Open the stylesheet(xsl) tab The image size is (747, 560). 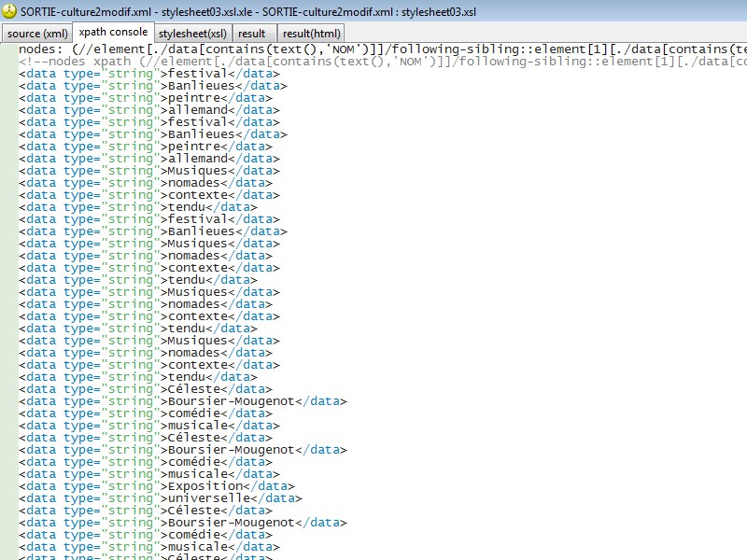pos(191,33)
